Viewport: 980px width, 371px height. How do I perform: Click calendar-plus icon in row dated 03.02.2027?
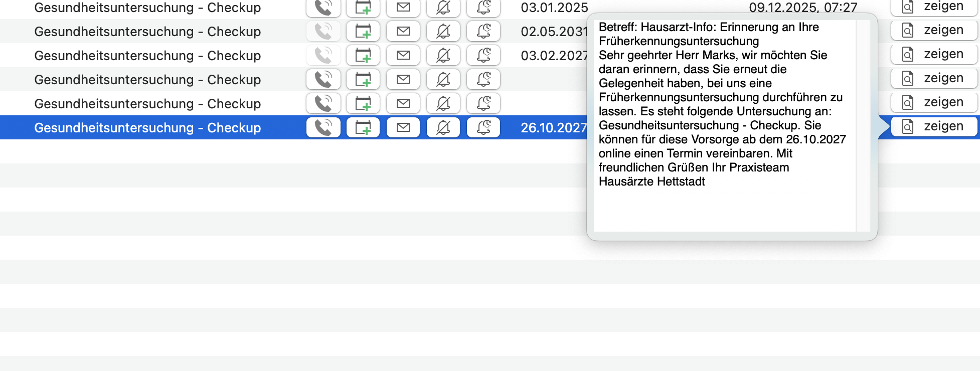(363, 55)
